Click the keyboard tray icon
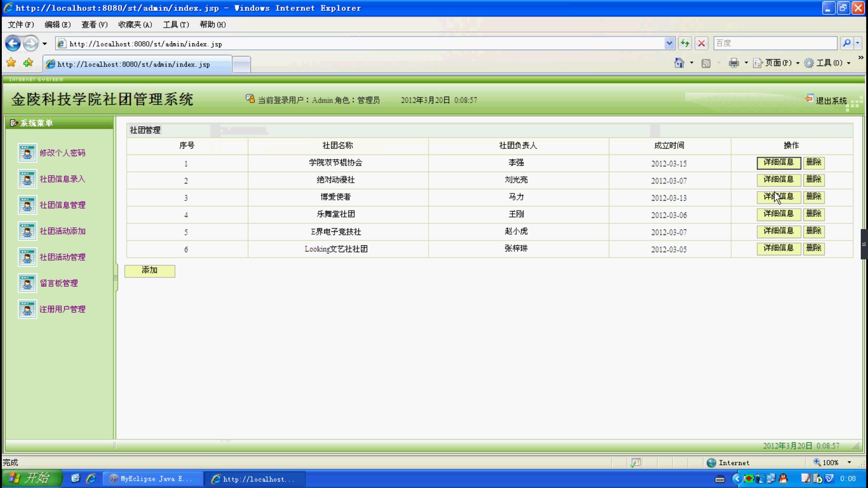 click(x=720, y=479)
